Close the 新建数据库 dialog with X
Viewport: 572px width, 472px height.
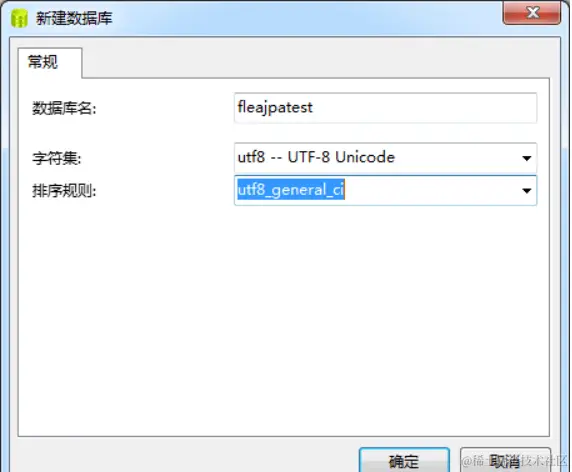tap(532, 13)
